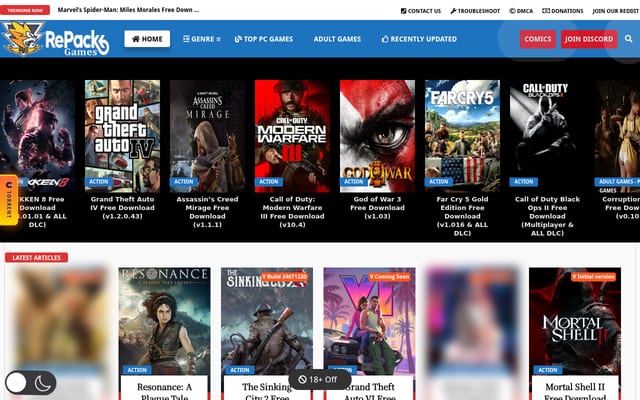Image resolution: width=640 pixels, height=400 pixels.
Task: Click V Initial version badge on Mortal Shell
Action: 593,277
